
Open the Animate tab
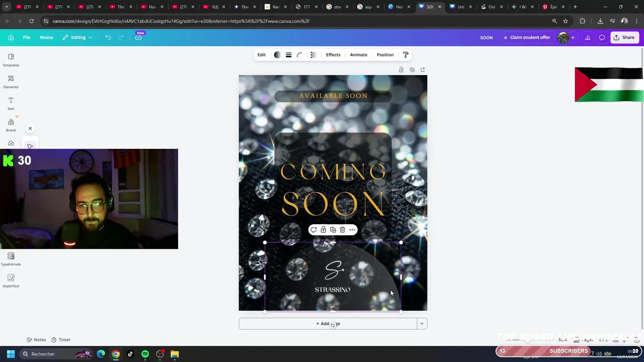tap(359, 55)
